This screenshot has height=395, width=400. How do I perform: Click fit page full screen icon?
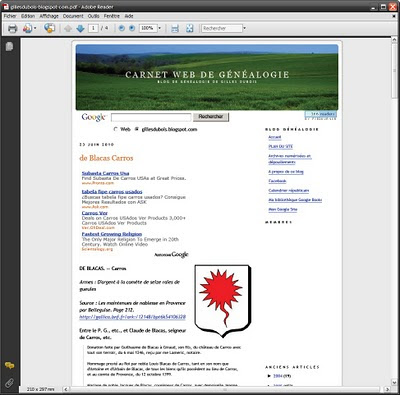(190, 28)
